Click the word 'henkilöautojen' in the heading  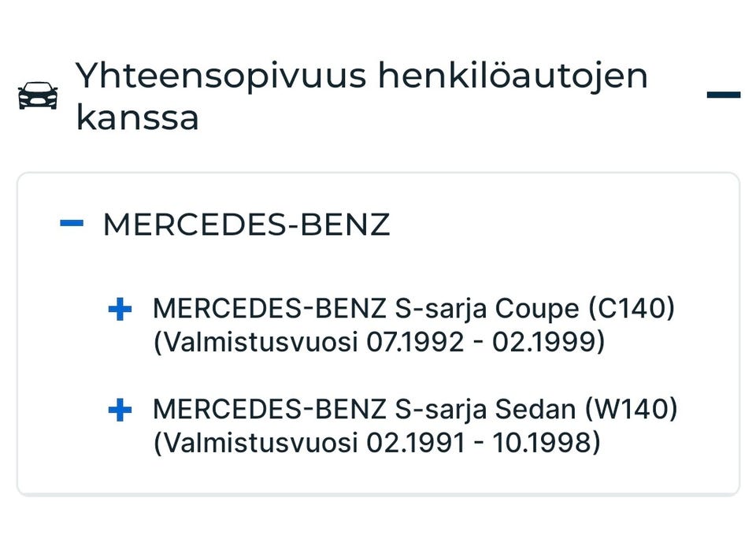pyautogui.click(x=512, y=76)
